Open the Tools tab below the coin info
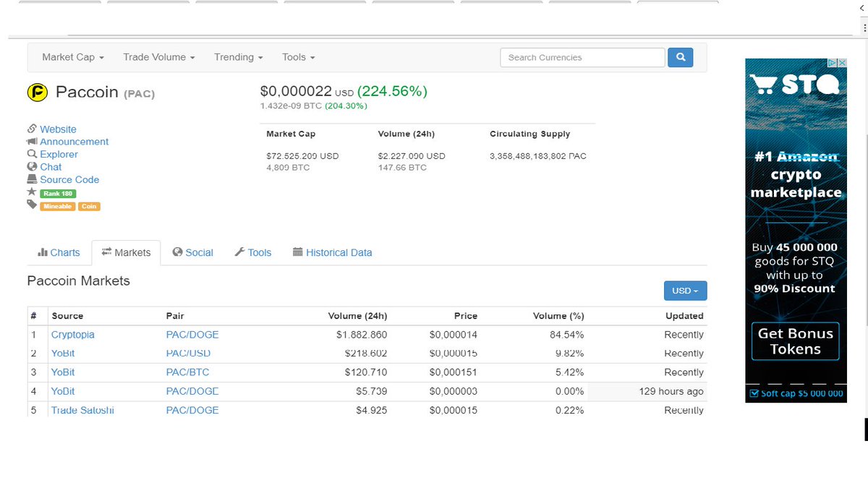Image resolution: width=868 pixels, height=488 pixels. 253,252
